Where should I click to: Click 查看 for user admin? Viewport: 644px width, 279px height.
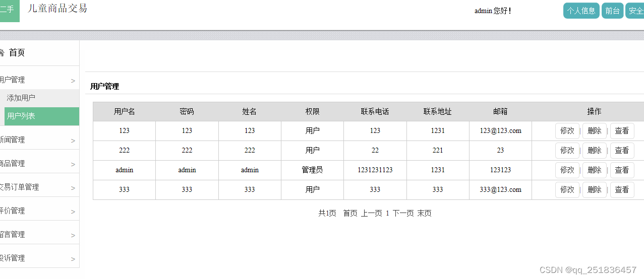(622, 170)
